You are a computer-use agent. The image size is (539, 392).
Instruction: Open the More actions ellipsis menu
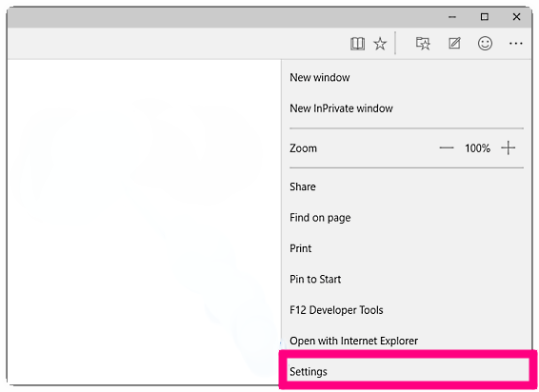[x=515, y=43]
